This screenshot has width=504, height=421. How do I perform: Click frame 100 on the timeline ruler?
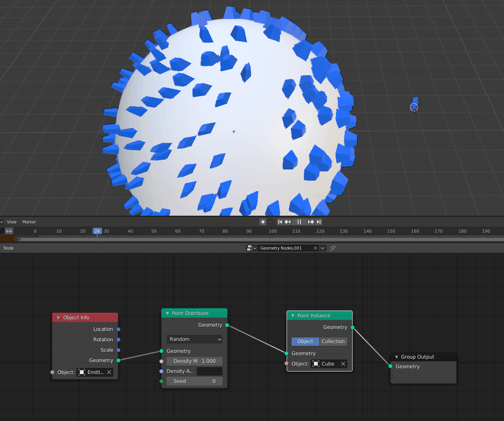coord(273,231)
